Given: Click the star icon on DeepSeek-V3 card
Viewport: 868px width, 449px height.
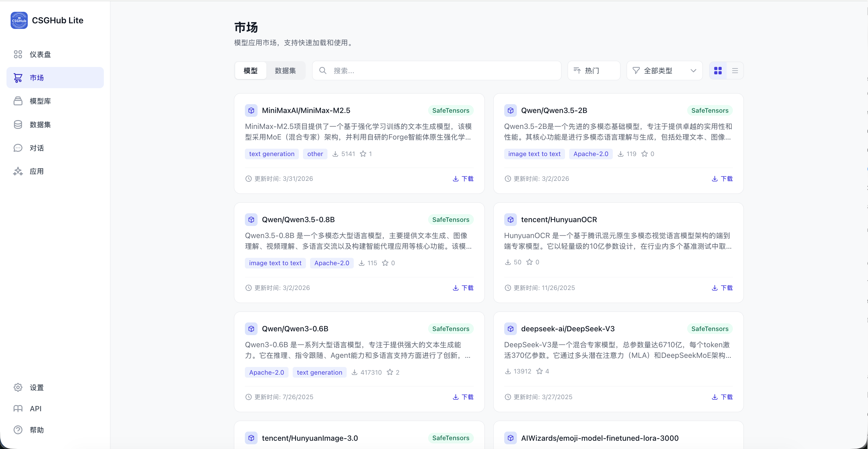Looking at the screenshot, I should (x=539, y=371).
